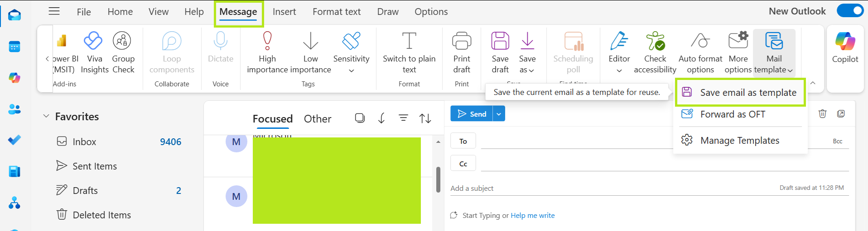
Task: Click the Save draft icon
Action: coord(500,42)
